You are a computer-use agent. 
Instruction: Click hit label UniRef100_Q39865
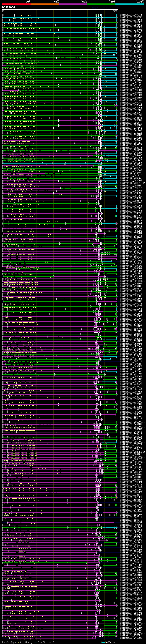click(x=131, y=128)
